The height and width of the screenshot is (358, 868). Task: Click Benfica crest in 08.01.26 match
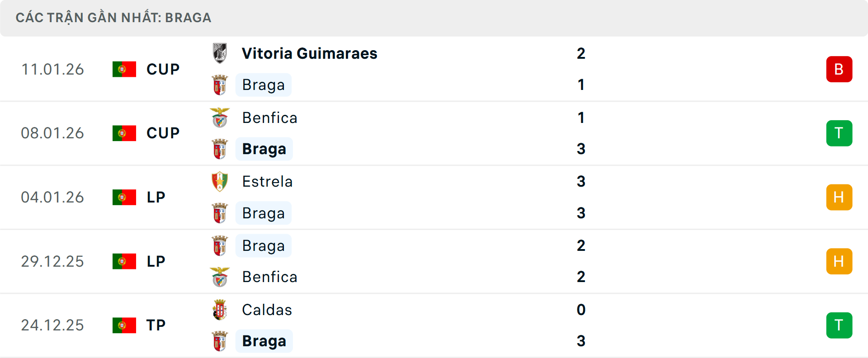click(x=220, y=118)
